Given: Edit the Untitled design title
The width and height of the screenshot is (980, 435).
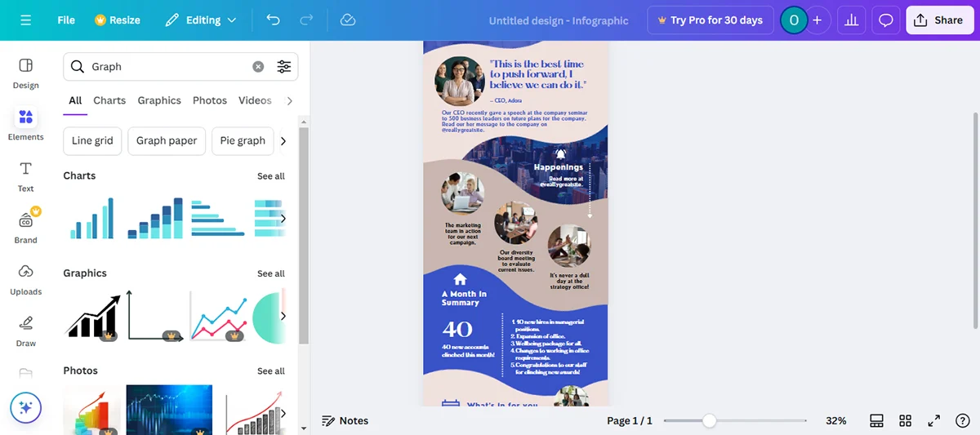Looking at the screenshot, I should click(559, 20).
